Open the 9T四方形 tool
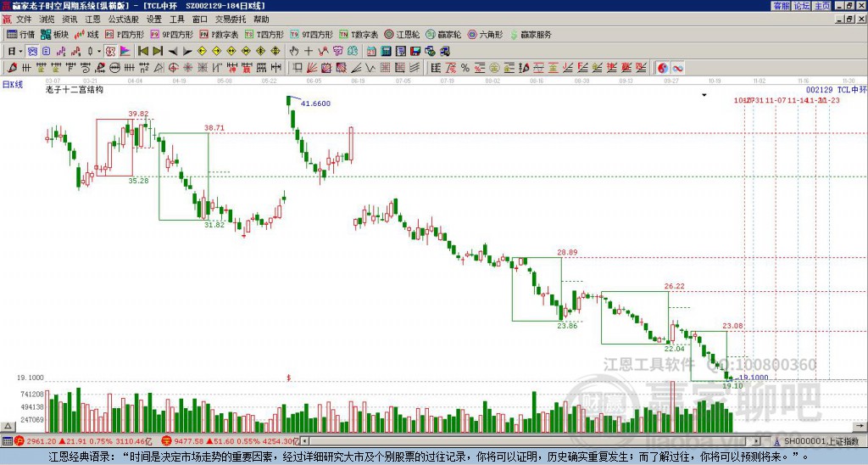Image resolution: width=868 pixels, height=465 pixels. tap(311, 34)
